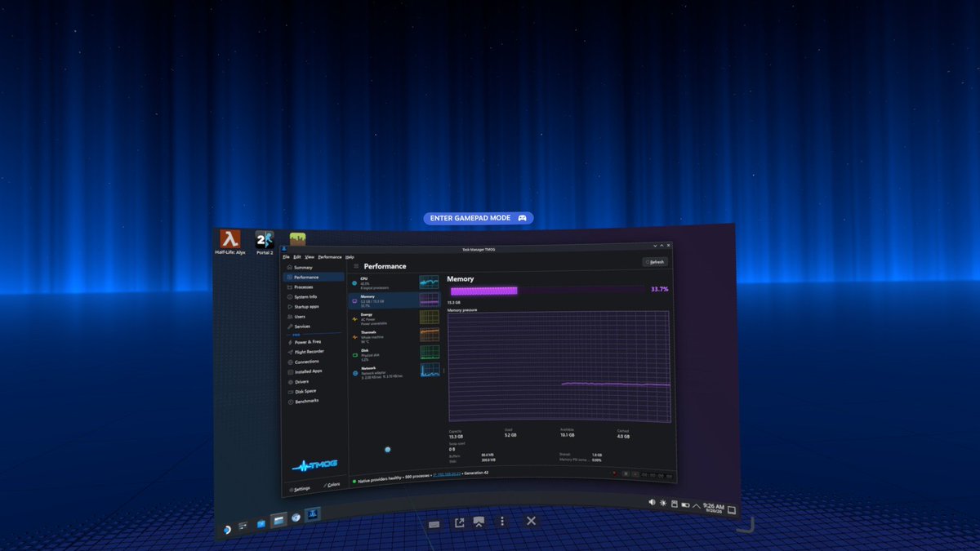Open the Startup apps page
Screen dimensions: 980x551
314,307
